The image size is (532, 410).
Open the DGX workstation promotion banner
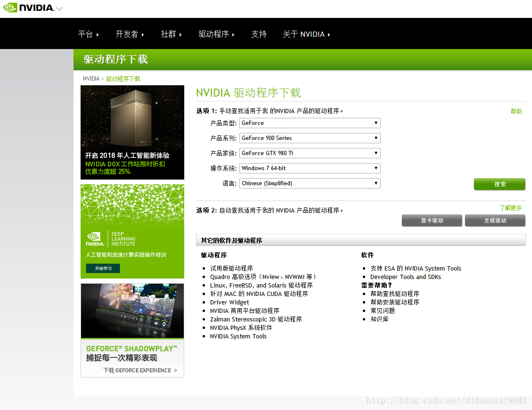click(132, 132)
